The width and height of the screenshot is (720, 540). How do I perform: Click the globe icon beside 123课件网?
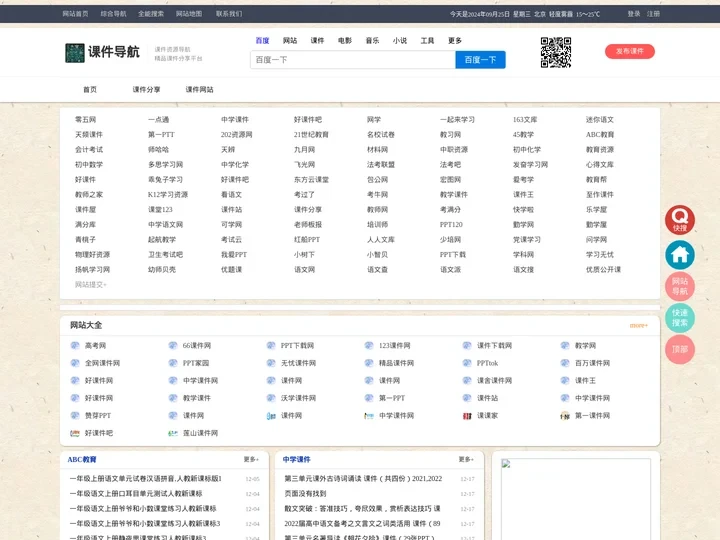tap(369, 345)
